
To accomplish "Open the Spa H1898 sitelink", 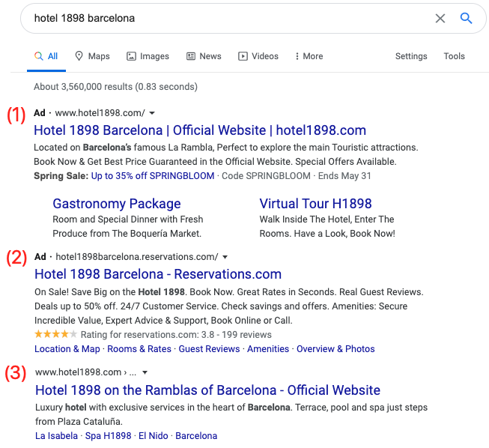I will (x=109, y=436).
